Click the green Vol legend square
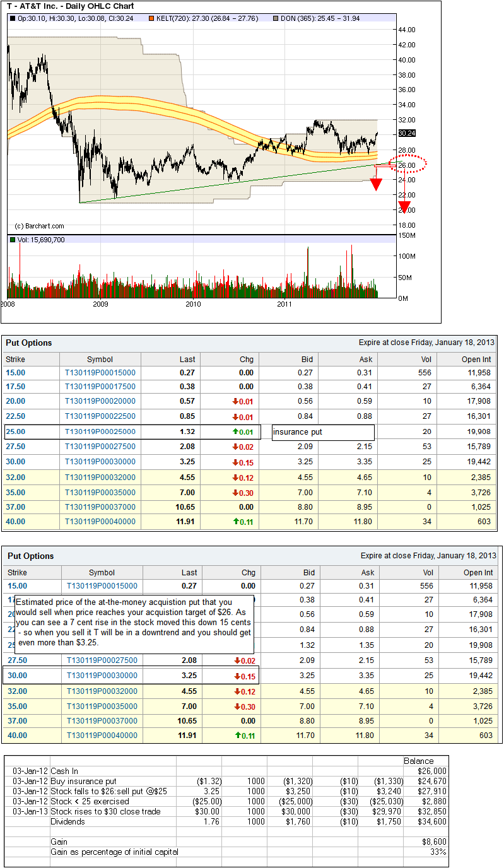 pos(13,240)
